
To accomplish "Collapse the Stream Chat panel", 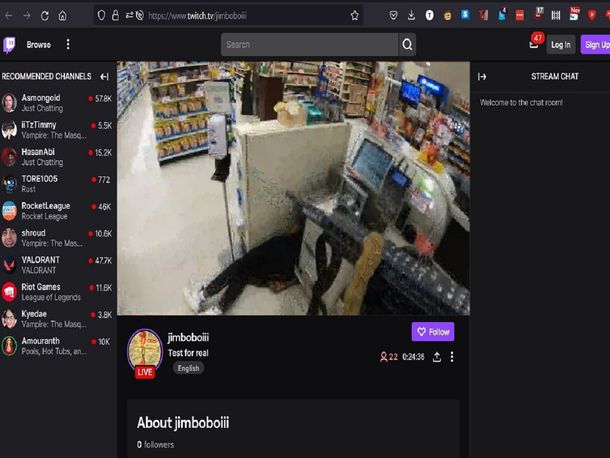I will click(x=482, y=77).
